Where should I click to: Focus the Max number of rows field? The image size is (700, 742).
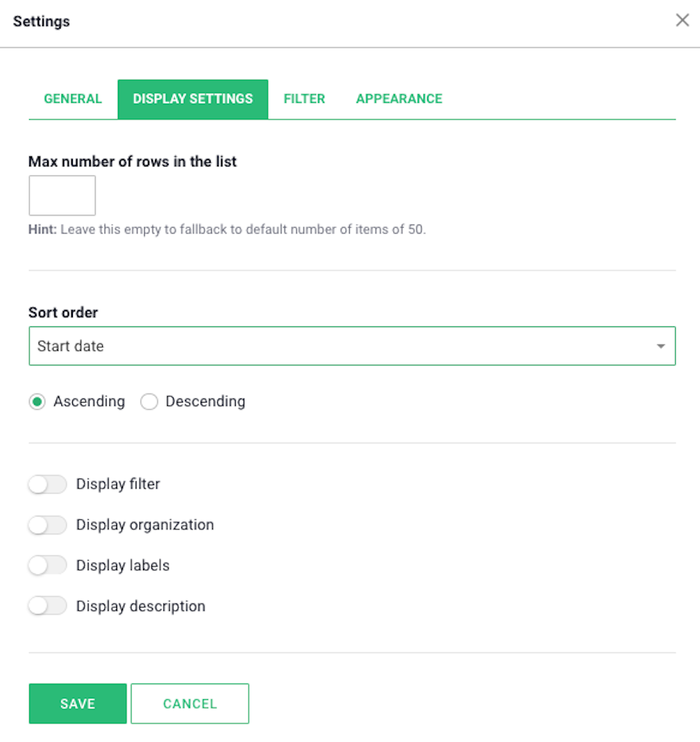(62, 196)
